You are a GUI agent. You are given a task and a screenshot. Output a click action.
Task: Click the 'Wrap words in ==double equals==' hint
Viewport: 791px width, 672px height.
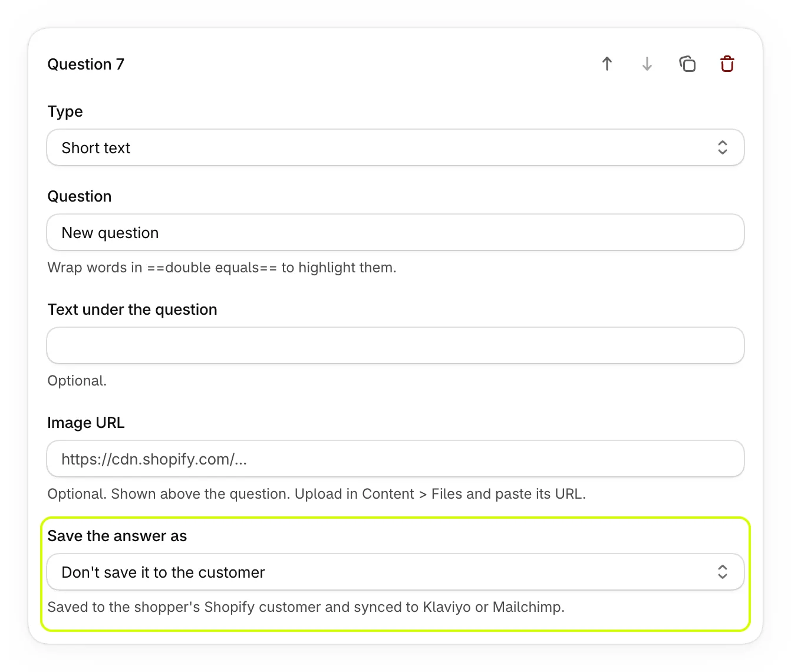pyautogui.click(x=222, y=268)
